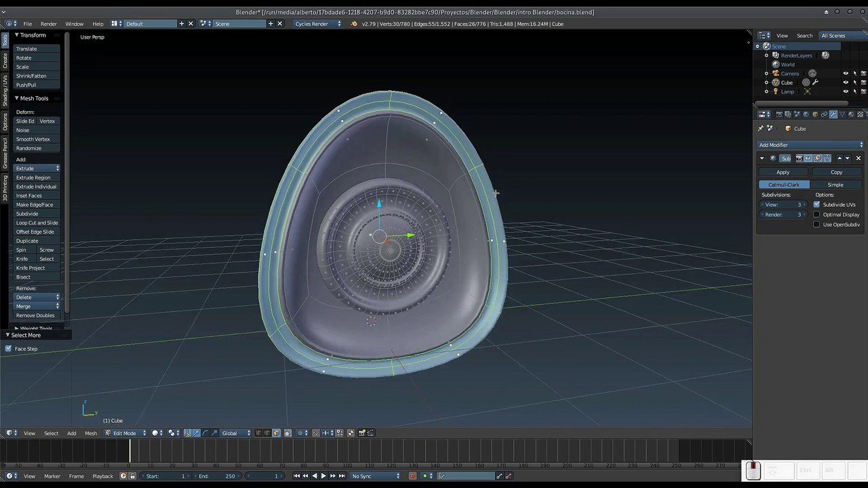Open the Cycles Render engine dropdown
Image resolution: width=868 pixels, height=488 pixels.
pos(317,24)
